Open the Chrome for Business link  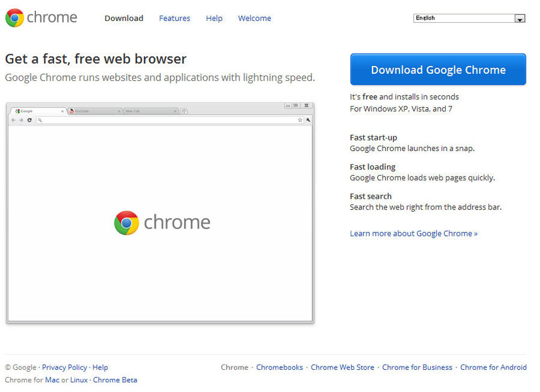[x=417, y=367]
